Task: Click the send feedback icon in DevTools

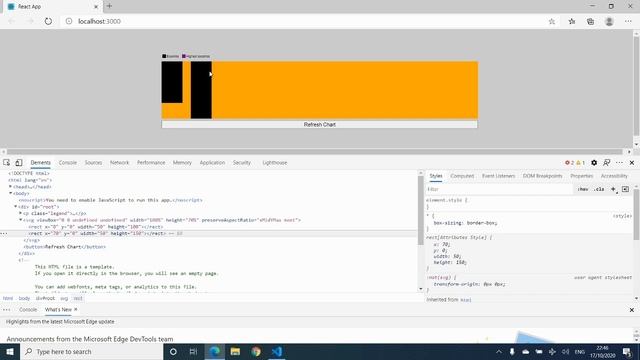Action: pyautogui.click(x=607, y=162)
